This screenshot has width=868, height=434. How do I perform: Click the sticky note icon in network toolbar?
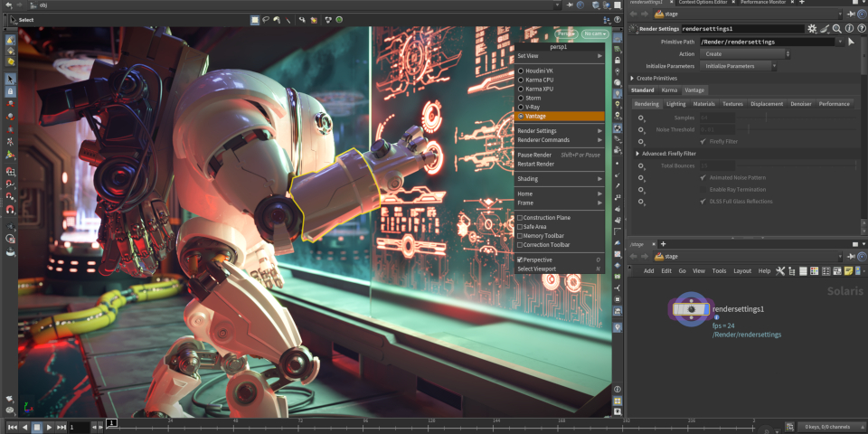click(x=847, y=270)
